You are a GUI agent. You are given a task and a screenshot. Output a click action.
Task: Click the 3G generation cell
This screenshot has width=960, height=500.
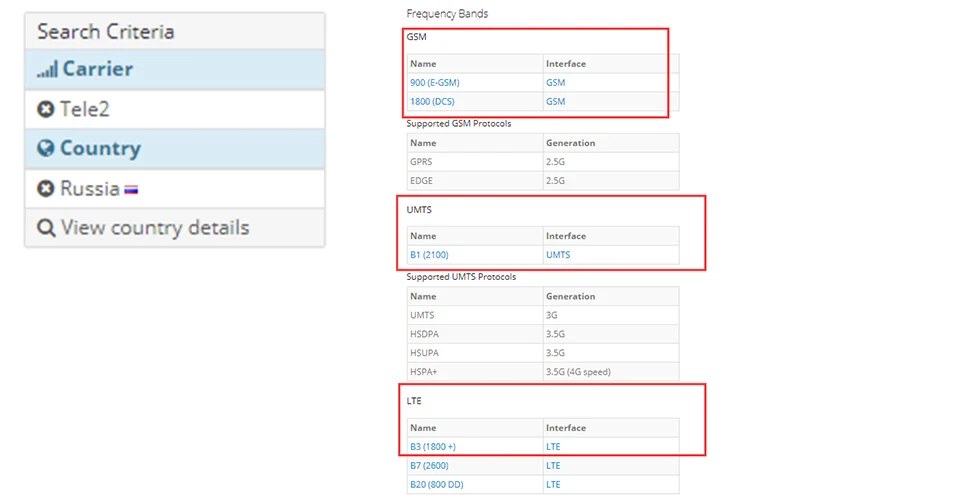tap(611, 315)
